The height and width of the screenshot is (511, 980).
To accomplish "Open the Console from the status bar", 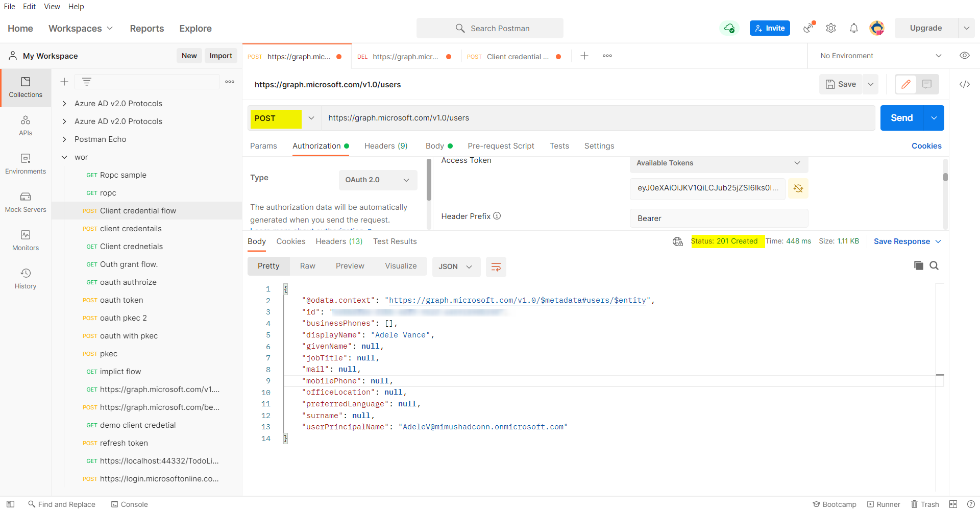I will [129, 504].
